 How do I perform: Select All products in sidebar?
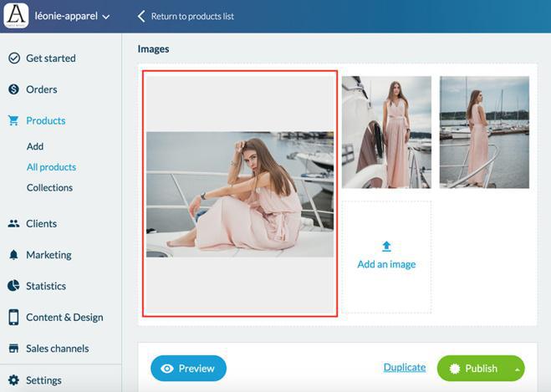[x=51, y=167]
